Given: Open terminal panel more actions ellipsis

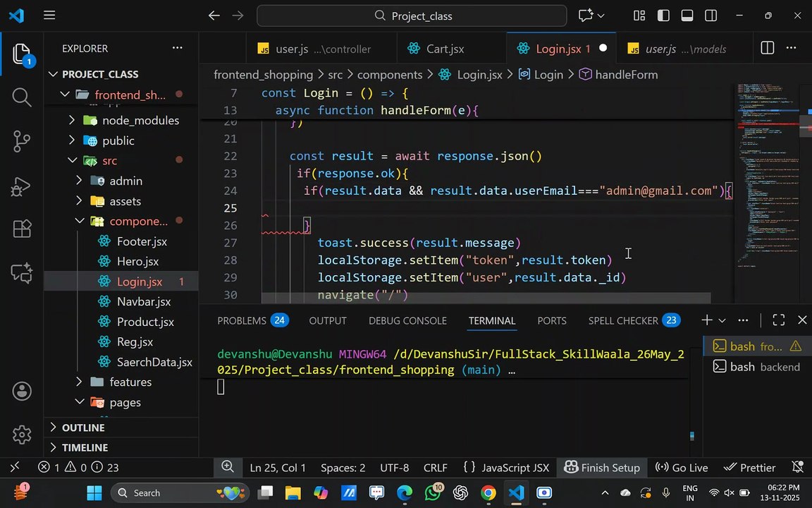Looking at the screenshot, I should pyautogui.click(x=743, y=320).
